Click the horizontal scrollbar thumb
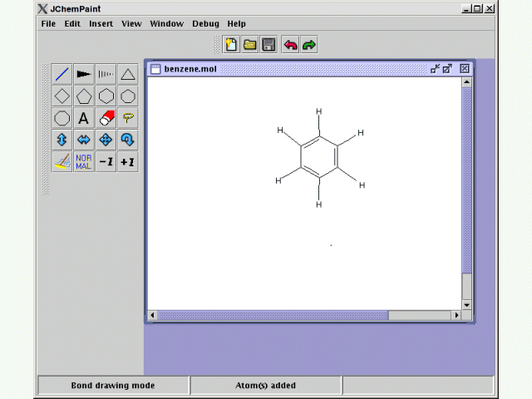 coord(273,315)
